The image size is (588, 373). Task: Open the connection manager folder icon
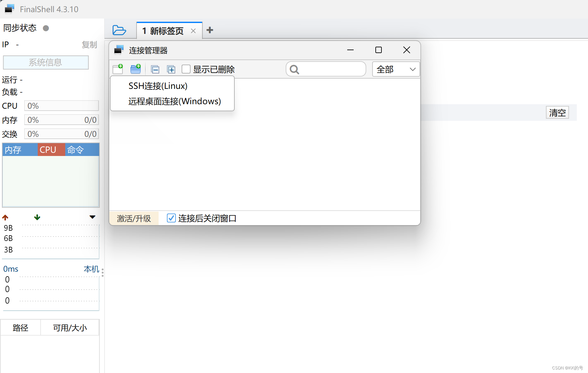click(119, 30)
